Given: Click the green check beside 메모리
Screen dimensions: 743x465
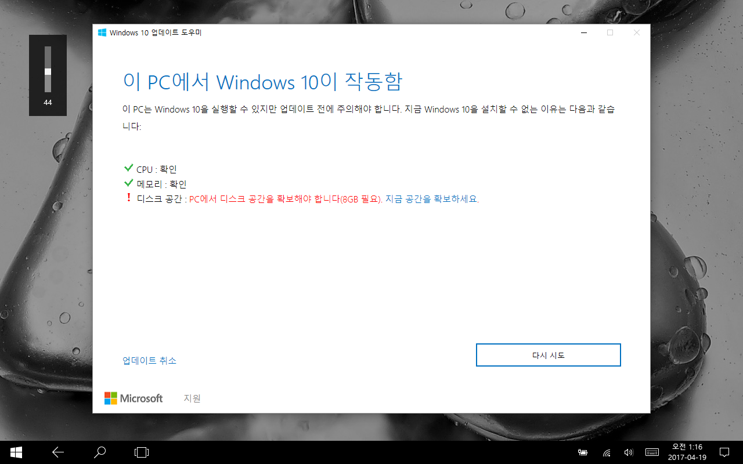Looking at the screenshot, I should (128, 182).
